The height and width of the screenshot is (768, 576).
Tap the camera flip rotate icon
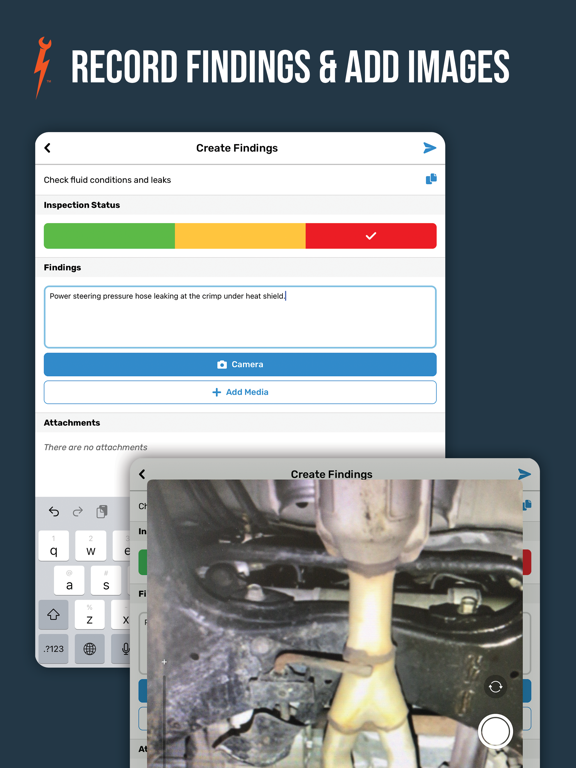pyautogui.click(x=495, y=687)
